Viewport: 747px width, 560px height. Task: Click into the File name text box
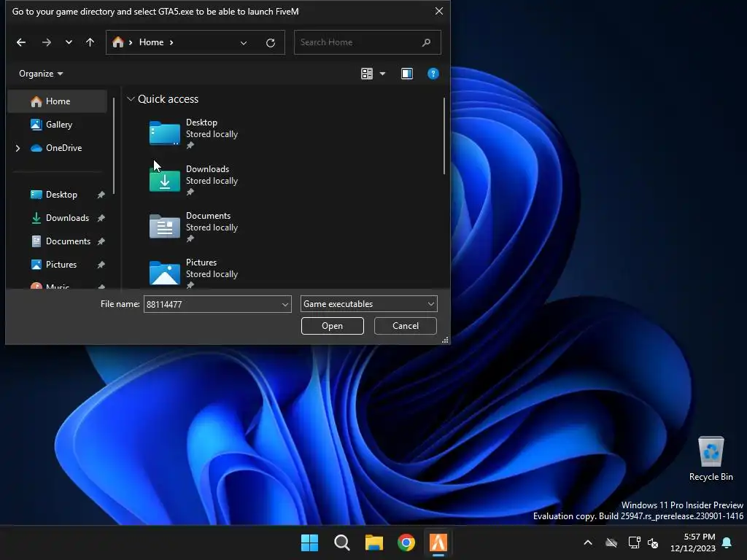(x=212, y=304)
